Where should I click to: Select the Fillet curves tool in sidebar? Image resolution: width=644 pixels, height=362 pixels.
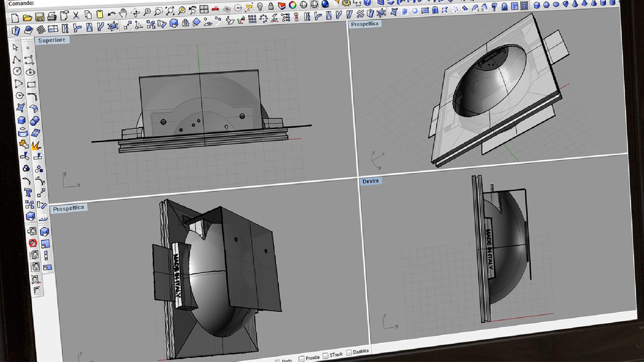point(32,97)
